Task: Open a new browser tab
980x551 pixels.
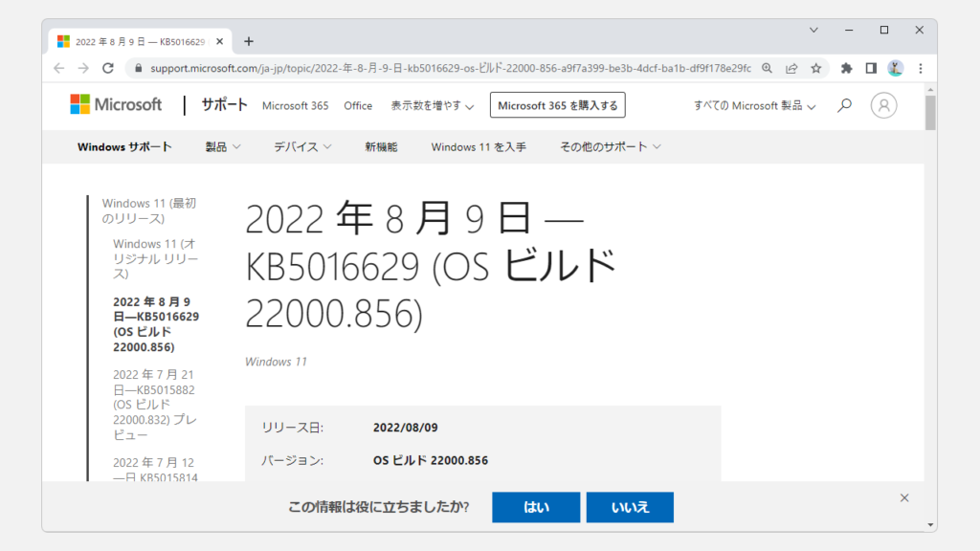Action: coord(249,41)
